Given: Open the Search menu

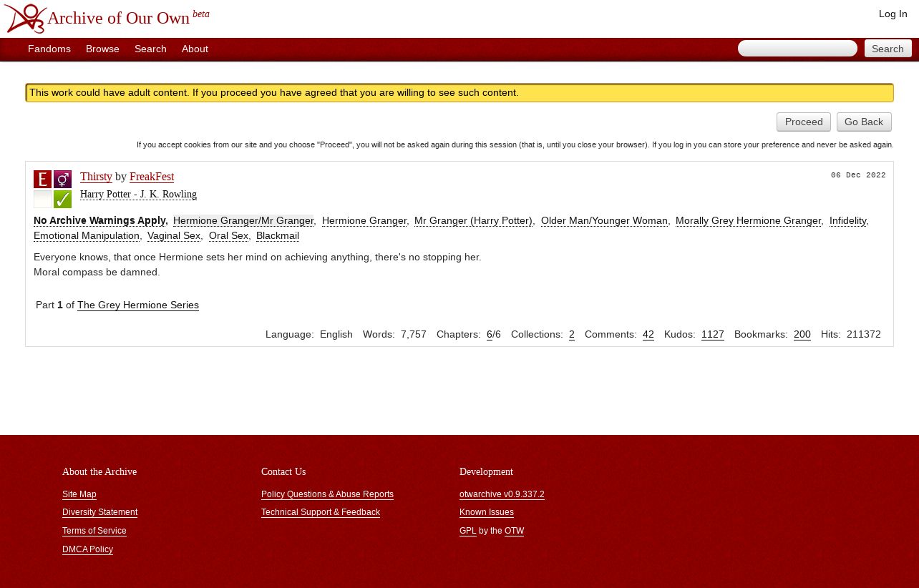Looking at the screenshot, I should (x=150, y=49).
